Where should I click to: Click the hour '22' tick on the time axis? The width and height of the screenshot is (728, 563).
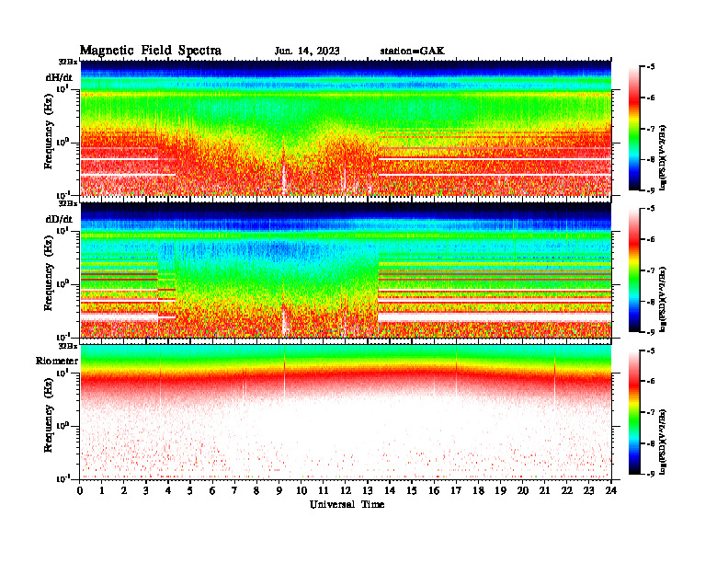[x=566, y=490]
